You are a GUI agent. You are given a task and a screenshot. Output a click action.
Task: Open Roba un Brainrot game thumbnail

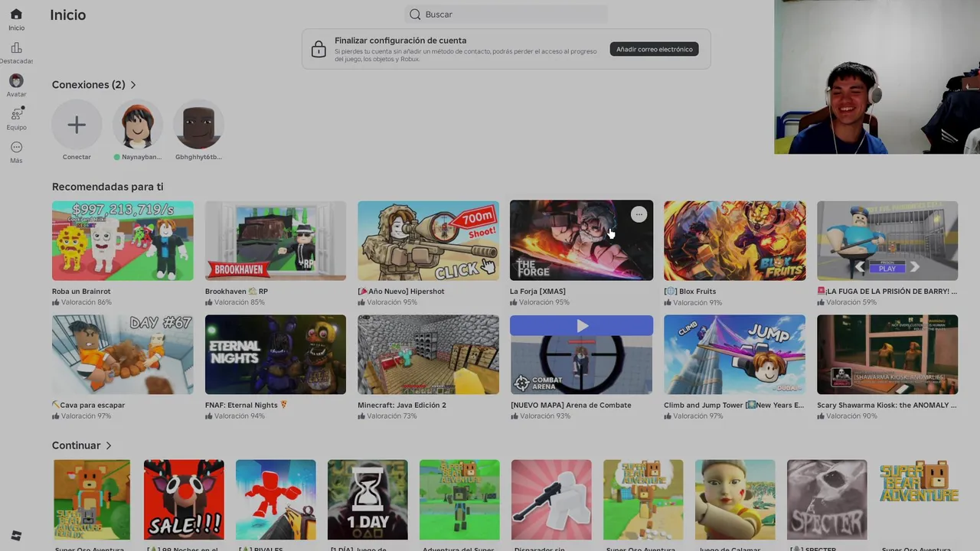coord(122,240)
